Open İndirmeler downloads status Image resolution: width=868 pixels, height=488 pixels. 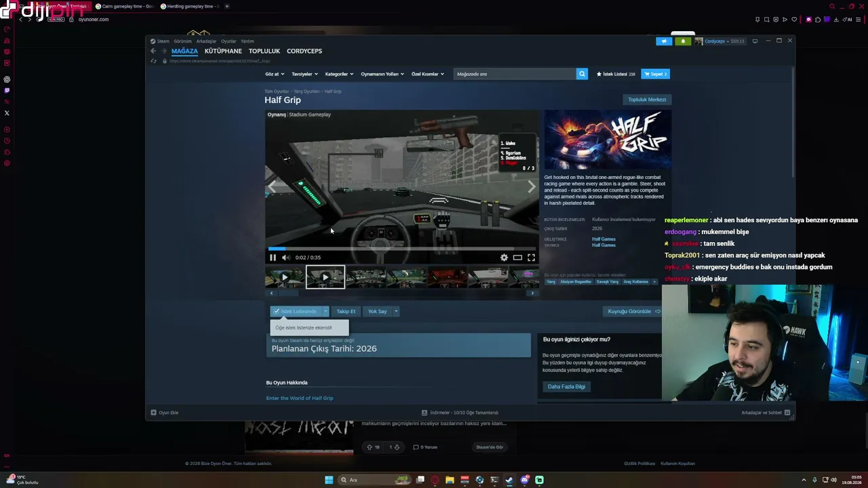pos(460,413)
